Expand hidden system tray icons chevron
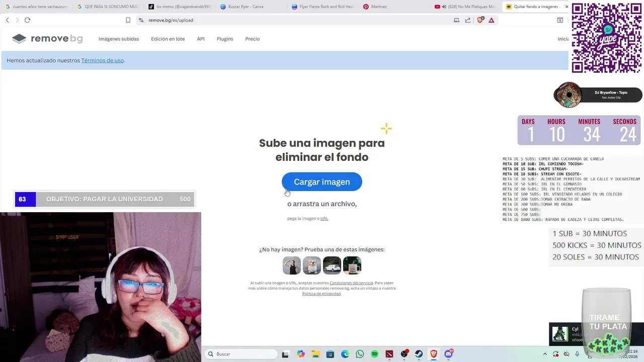The height and width of the screenshot is (362, 644). (545, 354)
